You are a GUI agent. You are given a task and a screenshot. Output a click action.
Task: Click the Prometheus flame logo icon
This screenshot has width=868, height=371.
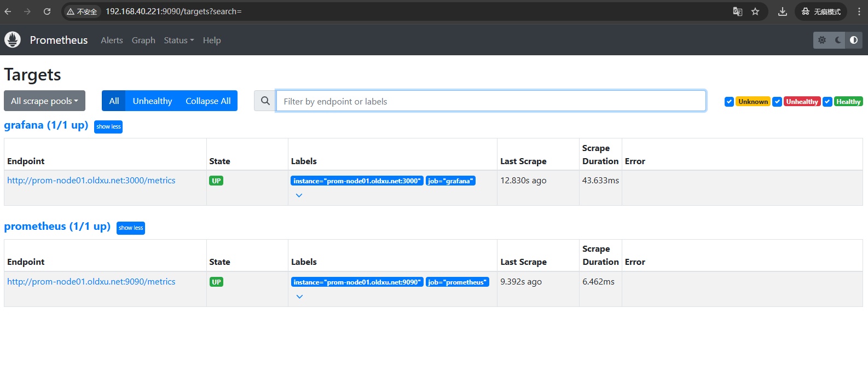[13, 40]
